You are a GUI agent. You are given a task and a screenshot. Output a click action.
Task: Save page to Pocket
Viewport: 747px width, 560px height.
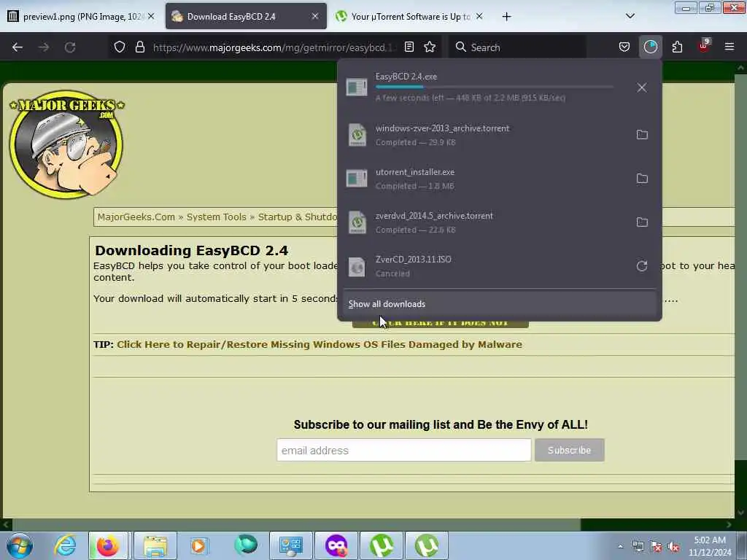(x=624, y=47)
